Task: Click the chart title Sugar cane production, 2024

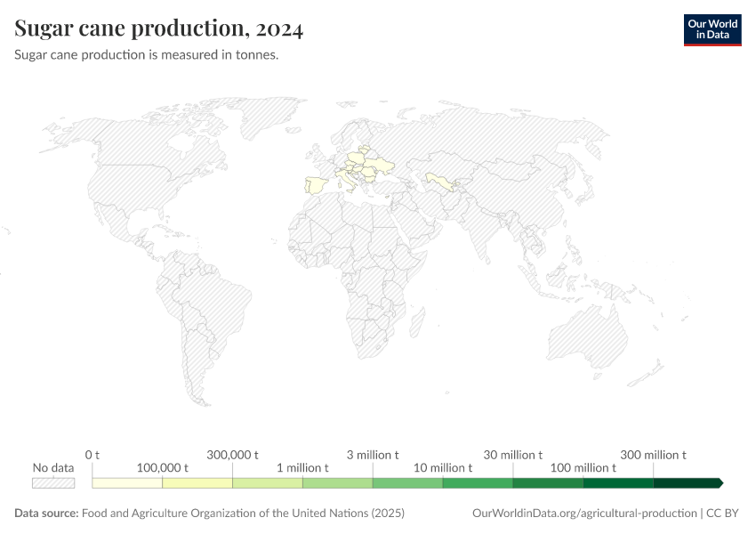Action: click(x=158, y=29)
